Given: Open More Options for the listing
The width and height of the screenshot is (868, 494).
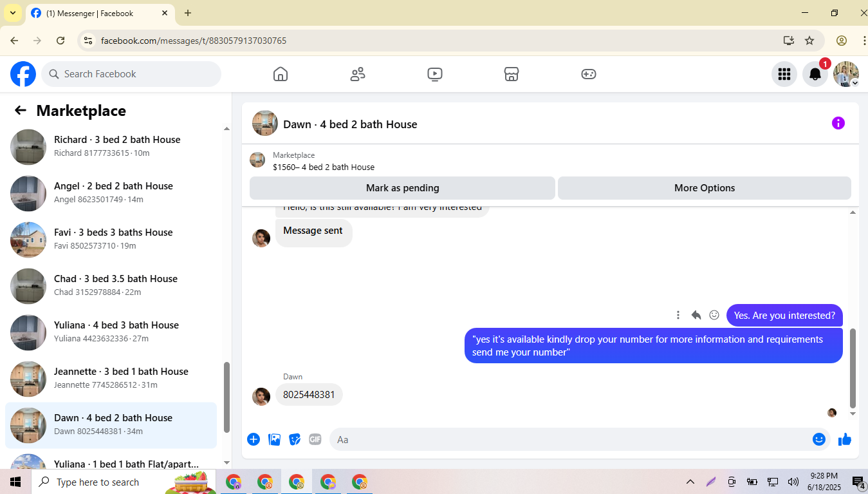Looking at the screenshot, I should (x=705, y=188).
